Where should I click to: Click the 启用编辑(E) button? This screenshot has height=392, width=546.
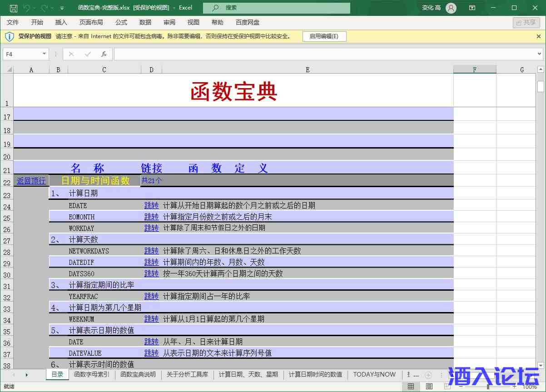point(324,36)
